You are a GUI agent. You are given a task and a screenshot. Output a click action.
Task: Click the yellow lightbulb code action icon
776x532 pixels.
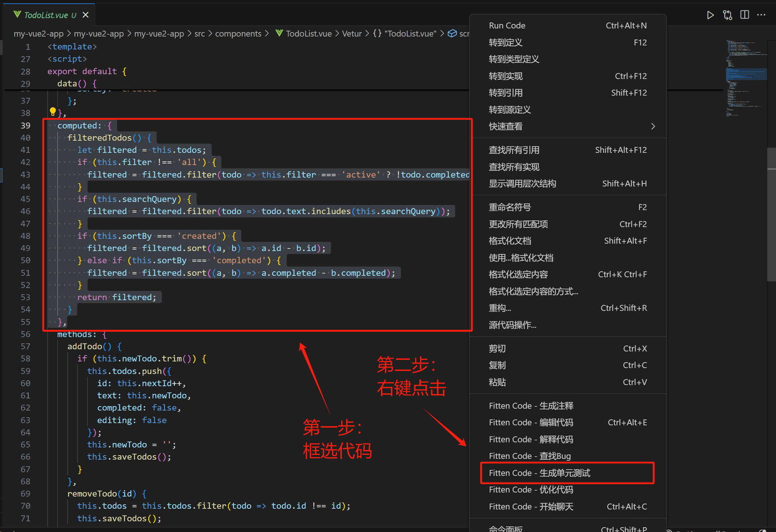point(53,112)
